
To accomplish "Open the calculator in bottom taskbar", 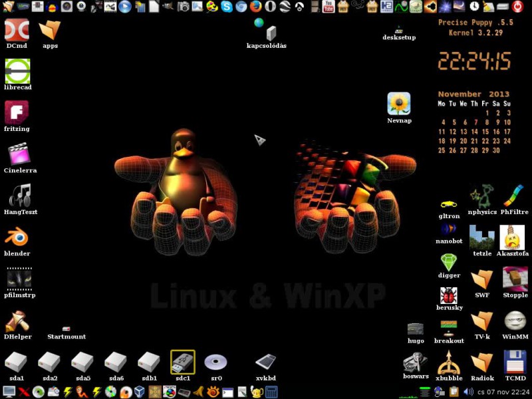I will [x=271, y=392].
